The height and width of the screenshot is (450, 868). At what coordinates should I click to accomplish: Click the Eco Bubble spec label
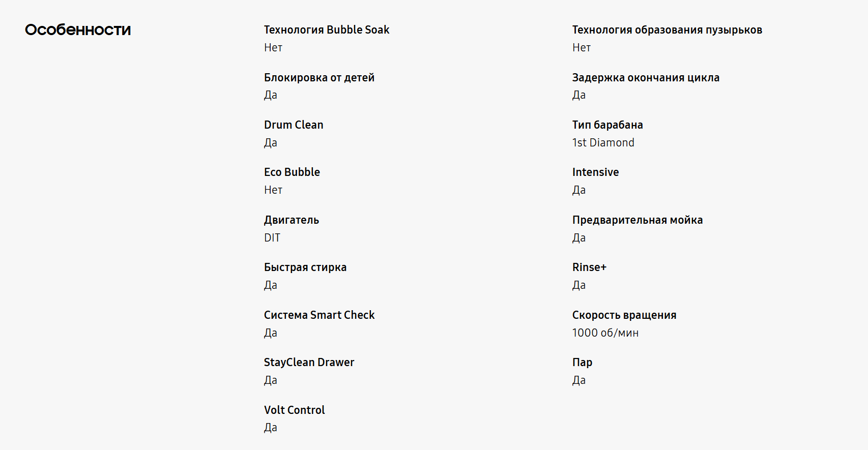(x=292, y=172)
